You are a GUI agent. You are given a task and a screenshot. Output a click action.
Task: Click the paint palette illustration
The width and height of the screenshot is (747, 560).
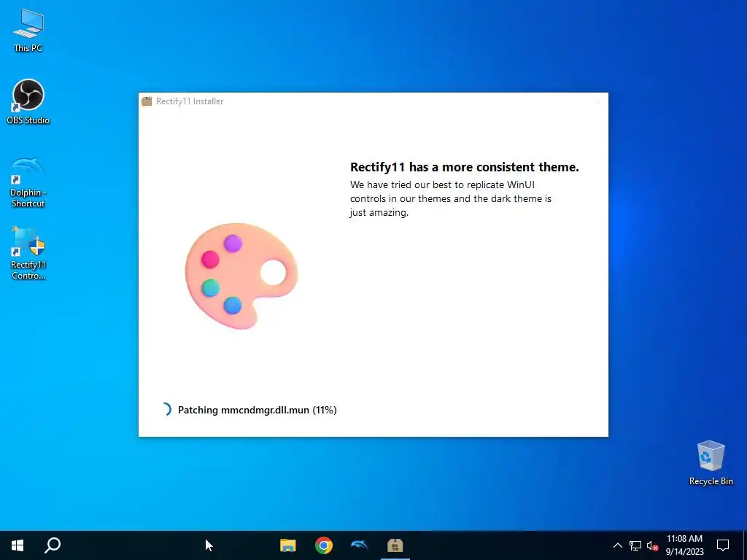coord(241,276)
